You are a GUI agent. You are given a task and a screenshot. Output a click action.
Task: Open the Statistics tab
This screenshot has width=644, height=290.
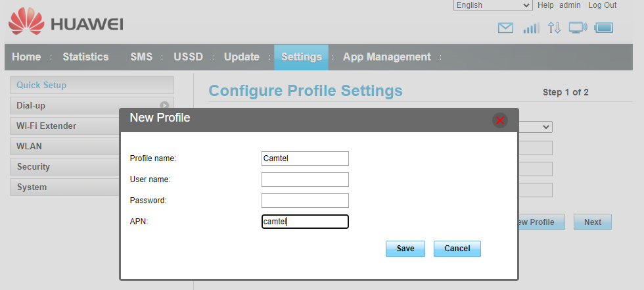pyautogui.click(x=85, y=57)
